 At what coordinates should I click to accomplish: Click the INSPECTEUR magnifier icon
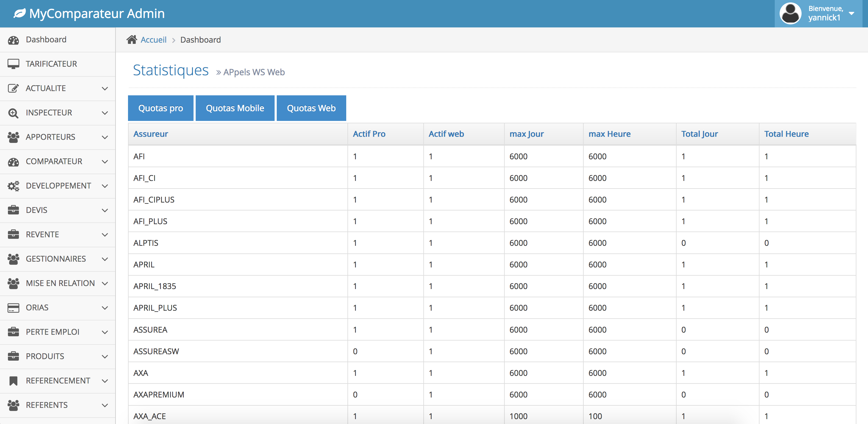13,113
